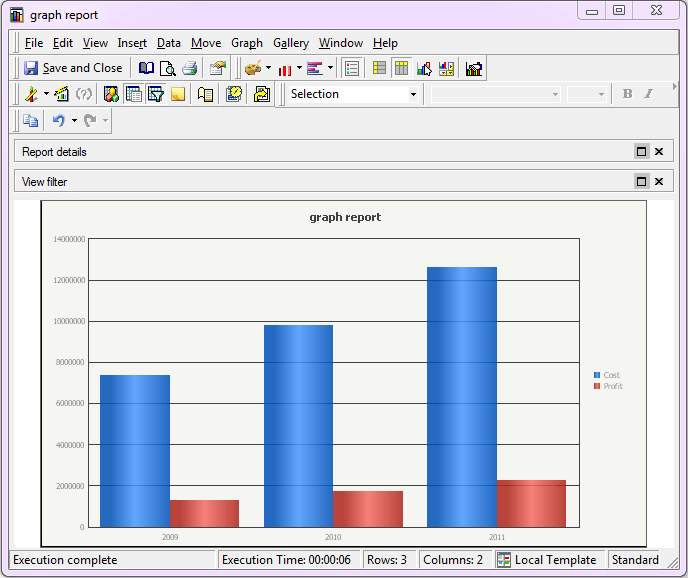Select the blue 2011 Cost bar
688x578 pixels.
pyautogui.click(x=462, y=397)
